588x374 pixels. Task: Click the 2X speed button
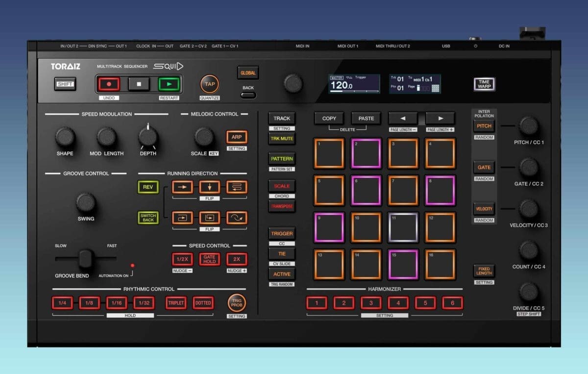coord(237,259)
